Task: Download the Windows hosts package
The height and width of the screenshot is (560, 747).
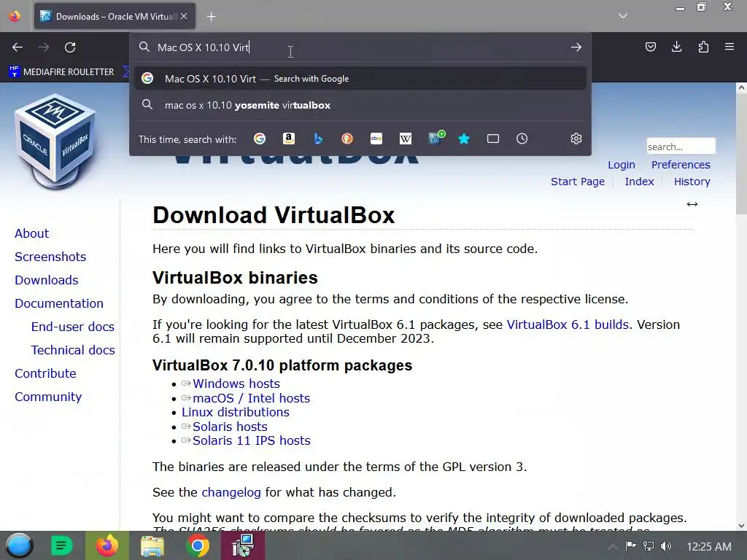Action: [x=236, y=384]
